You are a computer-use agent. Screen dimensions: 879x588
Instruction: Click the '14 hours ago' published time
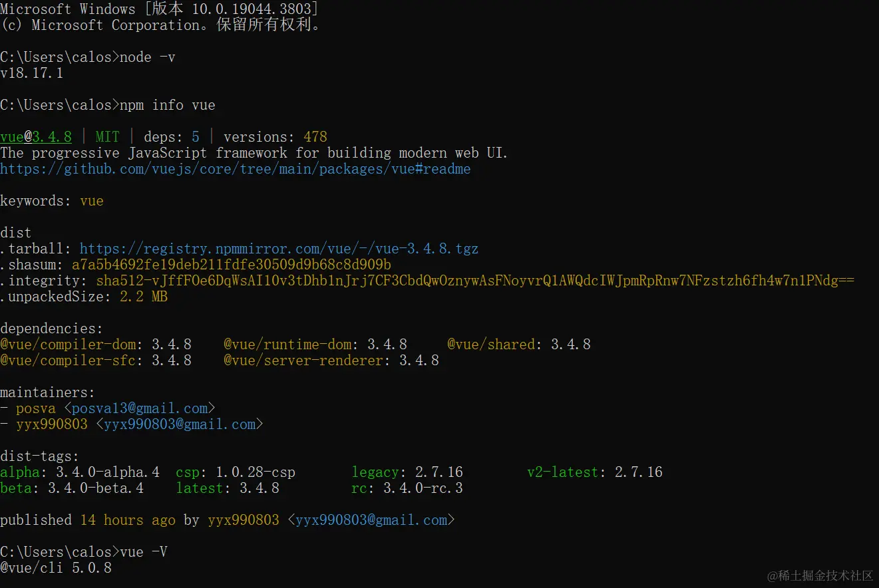pyautogui.click(x=128, y=520)
